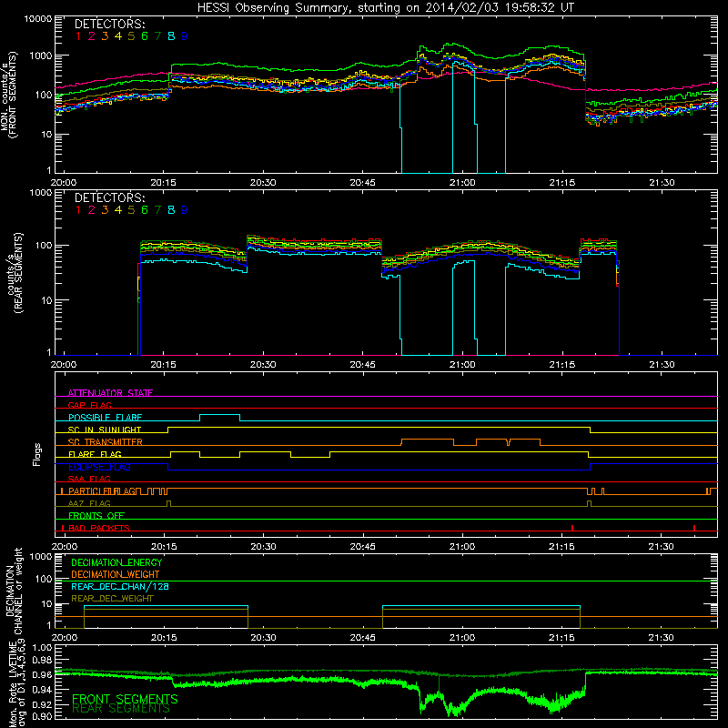This screenshot has height=728, width=728.
Task: Click 21:00 time tick under decimation plot
Action: (462, 638)
